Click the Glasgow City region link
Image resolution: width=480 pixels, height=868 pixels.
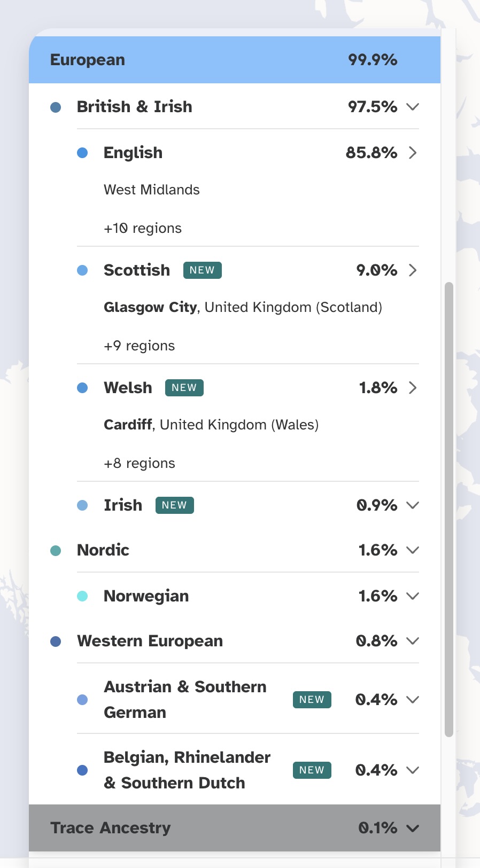pos(150,308)
